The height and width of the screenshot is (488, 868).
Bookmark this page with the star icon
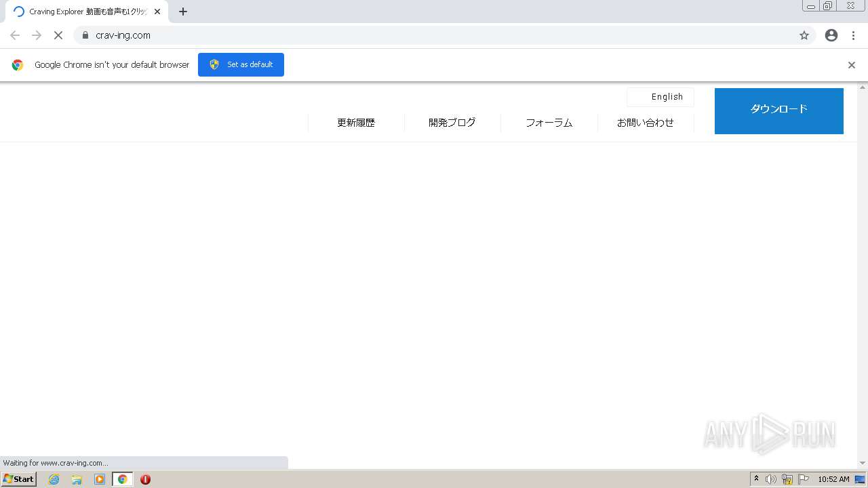804,35
